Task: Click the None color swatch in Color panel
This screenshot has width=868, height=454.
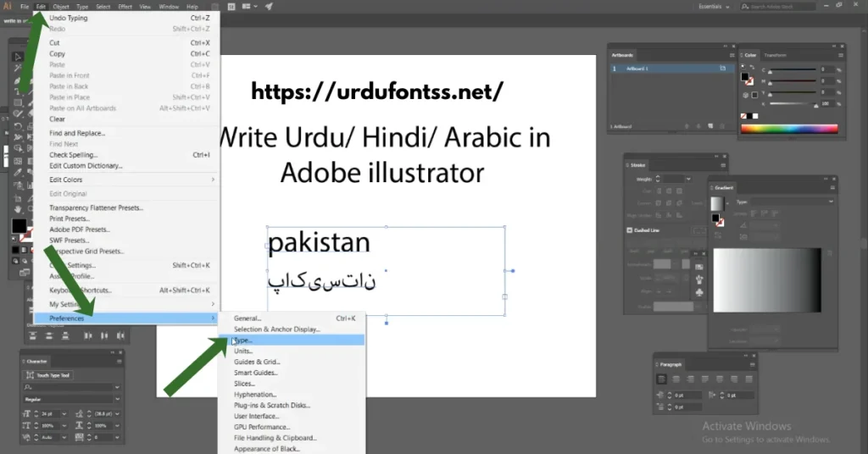Action: coord(743,116)
